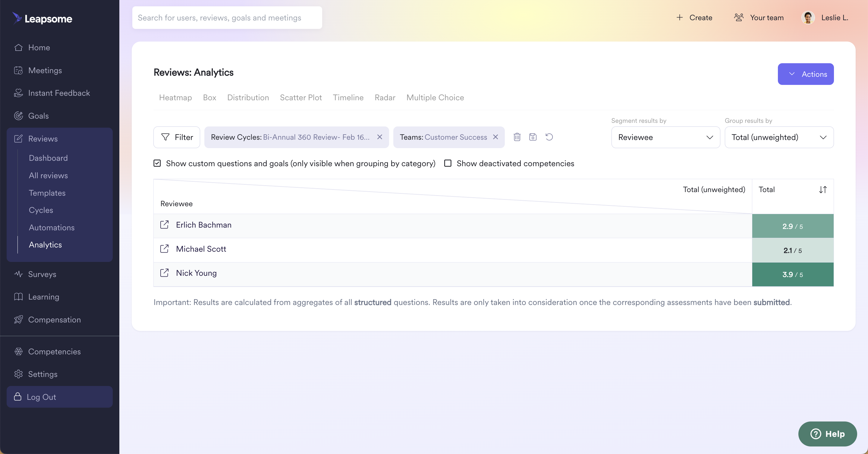Click the plus icon beside Create
This screenshot has width=868, height=454.
point(680,17)
